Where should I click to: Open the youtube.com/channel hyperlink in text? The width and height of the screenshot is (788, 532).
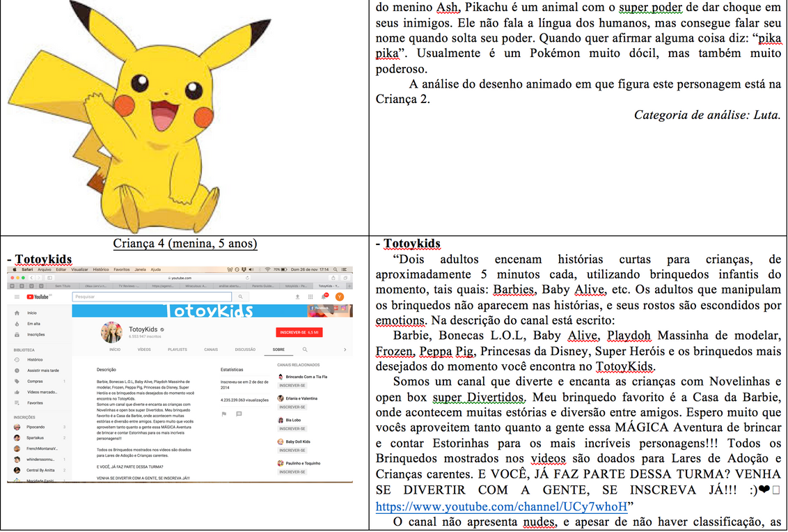coord(501,506)
